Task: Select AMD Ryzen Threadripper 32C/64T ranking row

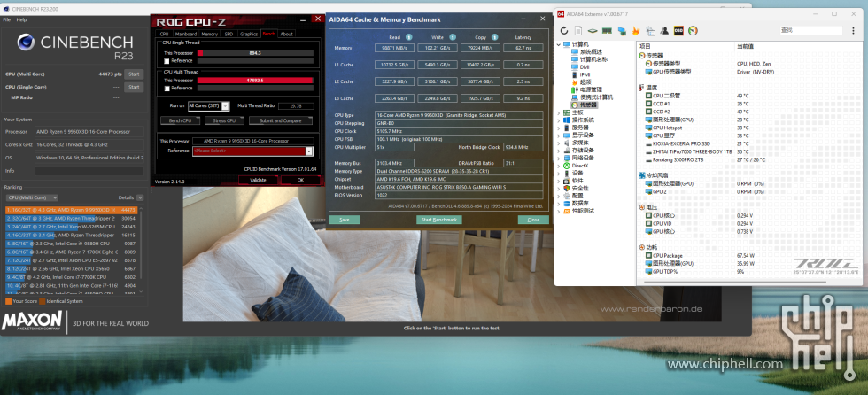Action: click(x=72, y=219)
